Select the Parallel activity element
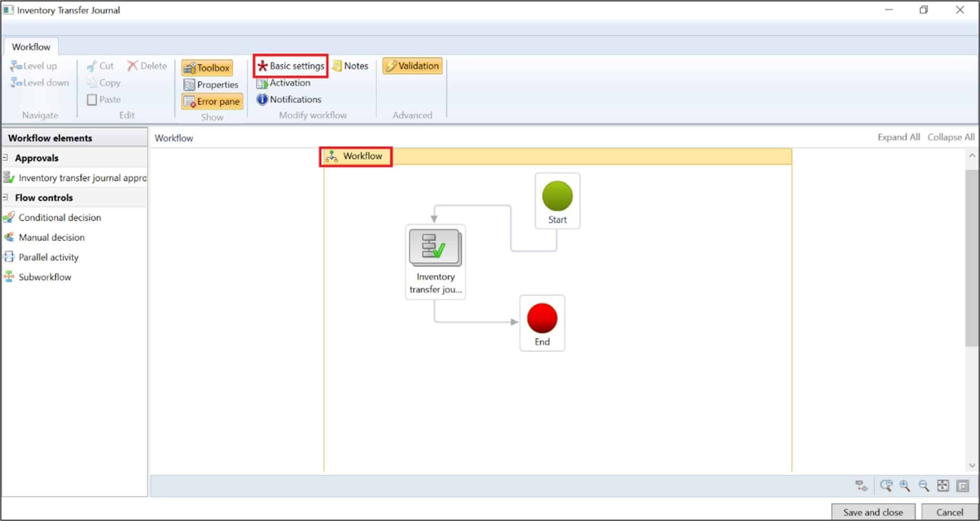Screen dimensions: 980x521 click(x=48, y=257)
